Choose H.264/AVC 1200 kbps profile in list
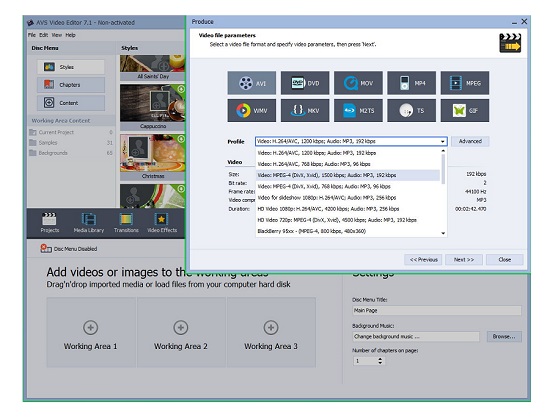 (x=348, y=153)
